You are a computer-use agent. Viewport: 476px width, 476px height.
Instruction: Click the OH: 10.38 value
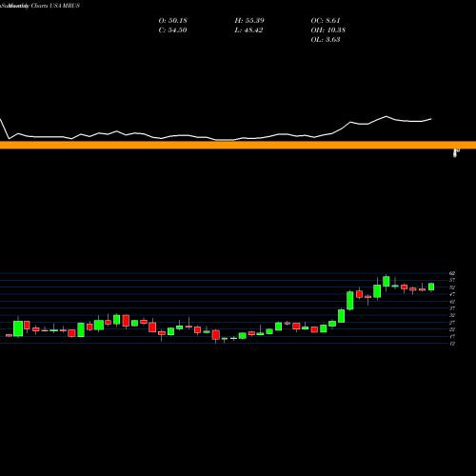[x=328, y=30]
